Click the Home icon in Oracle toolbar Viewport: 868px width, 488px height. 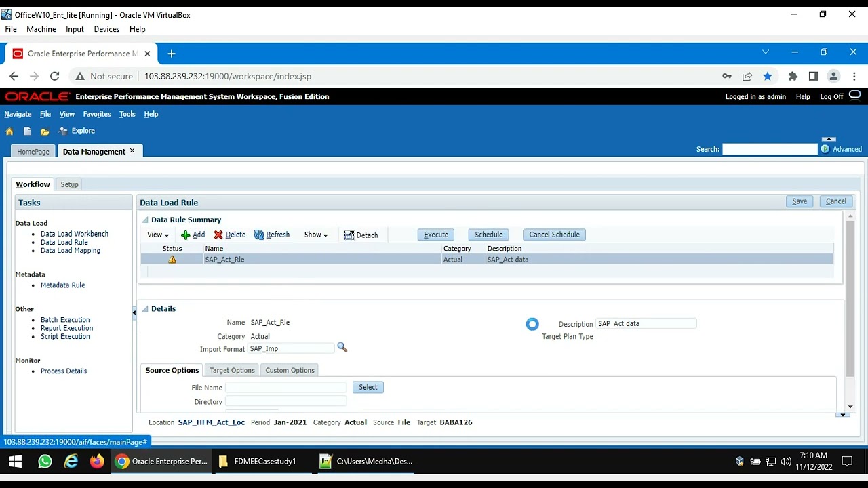pos(9,131)
